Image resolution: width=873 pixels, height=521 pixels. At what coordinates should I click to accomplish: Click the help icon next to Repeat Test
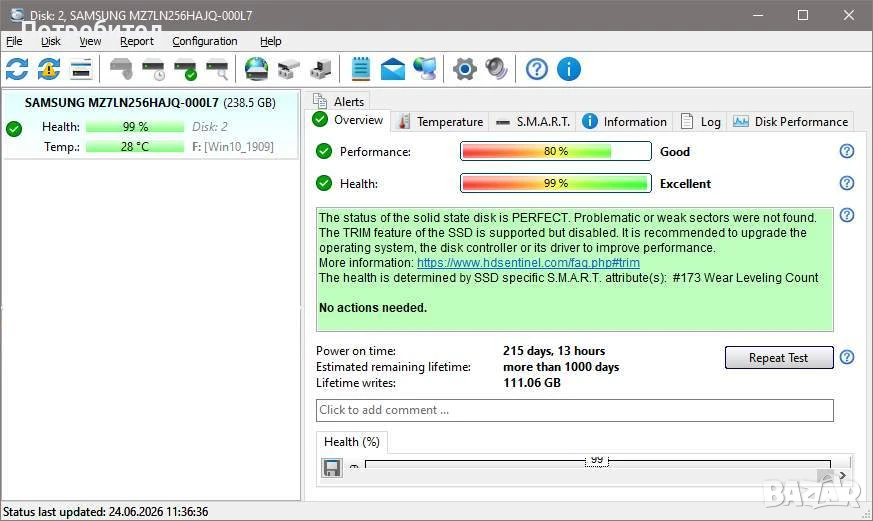[x=846, y=357]
